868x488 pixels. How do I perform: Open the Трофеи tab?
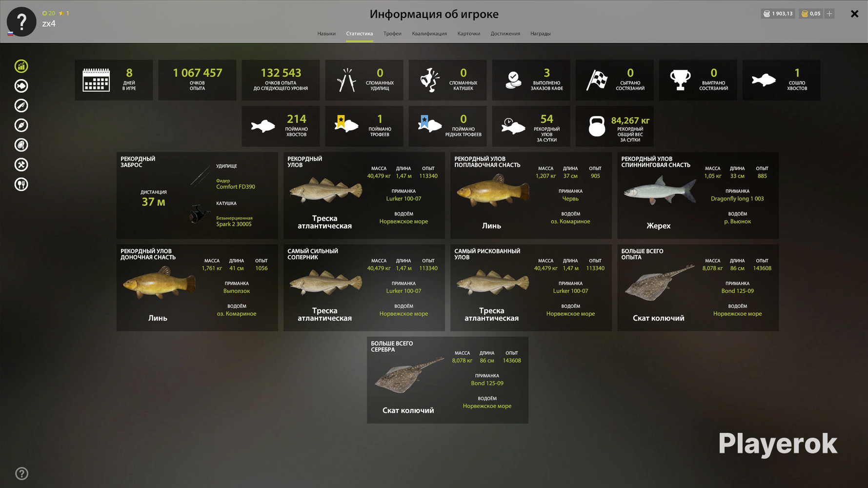[392, 34]
